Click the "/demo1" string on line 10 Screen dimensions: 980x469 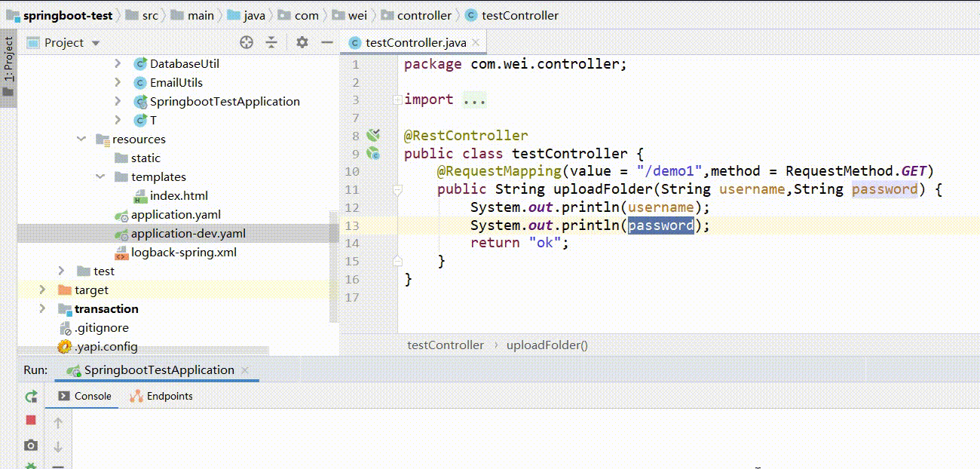(x=669, y=171)
